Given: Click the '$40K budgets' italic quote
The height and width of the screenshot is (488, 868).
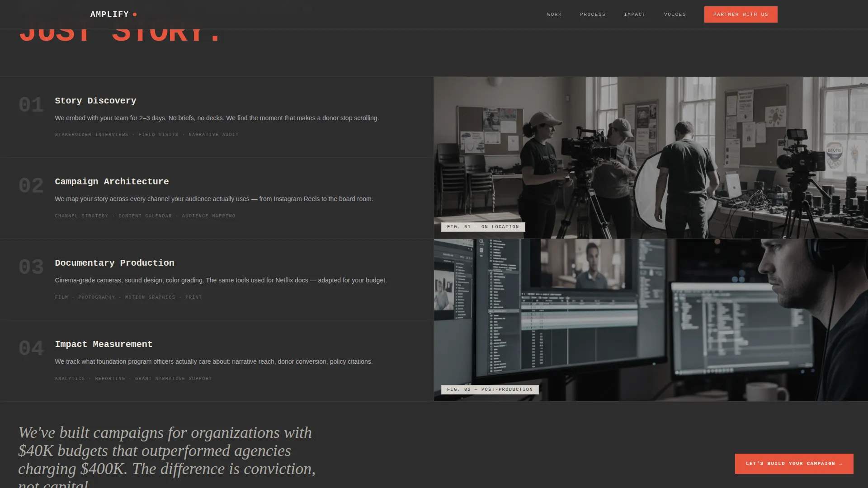Looking at the screenshot, I should pyautogui.click(x=167, y=456).
